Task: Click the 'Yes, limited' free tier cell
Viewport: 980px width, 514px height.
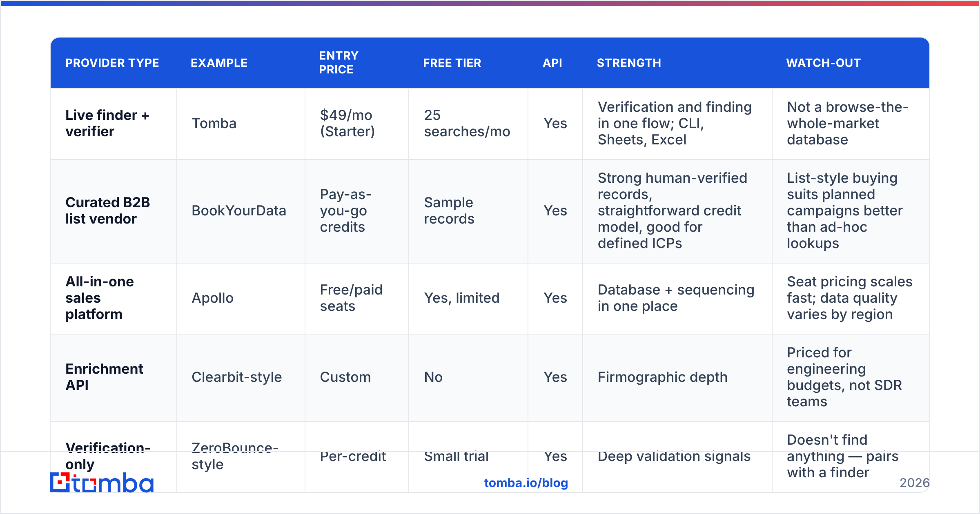Action: 468,298
